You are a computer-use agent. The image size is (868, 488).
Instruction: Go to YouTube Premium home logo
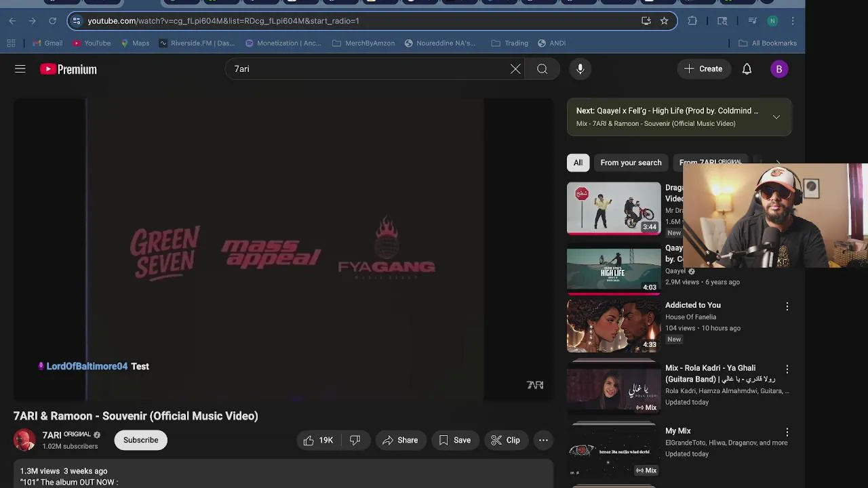(x=68, y=69)
